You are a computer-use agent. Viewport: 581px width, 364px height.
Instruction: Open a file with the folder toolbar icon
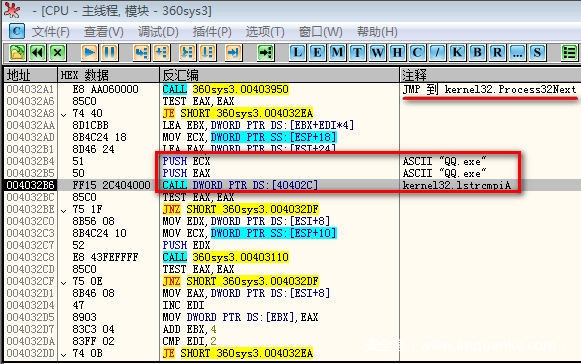coord(17,52)
